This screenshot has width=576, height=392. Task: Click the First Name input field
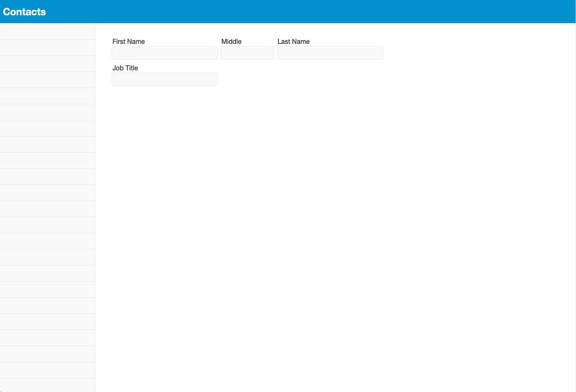165,53
